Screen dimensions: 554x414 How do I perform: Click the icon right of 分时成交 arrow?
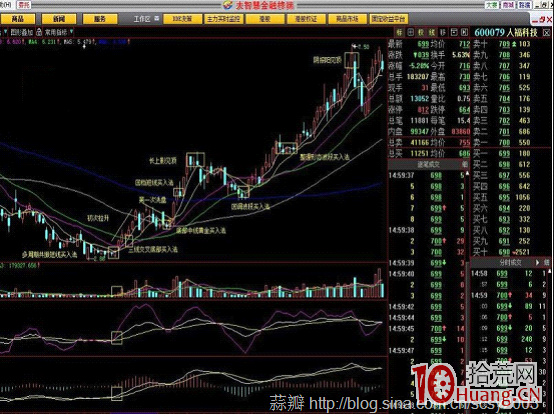546,262
